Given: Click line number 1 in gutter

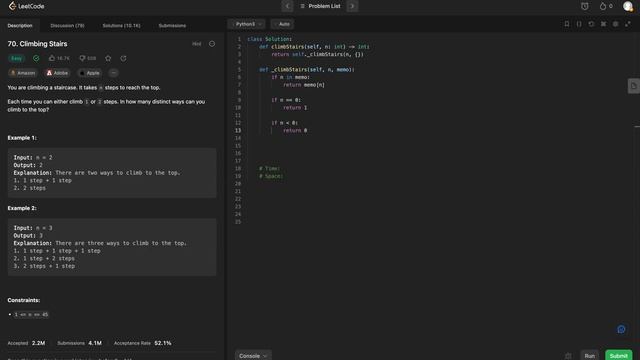Looking at the screenshot, I should (239, 39).
